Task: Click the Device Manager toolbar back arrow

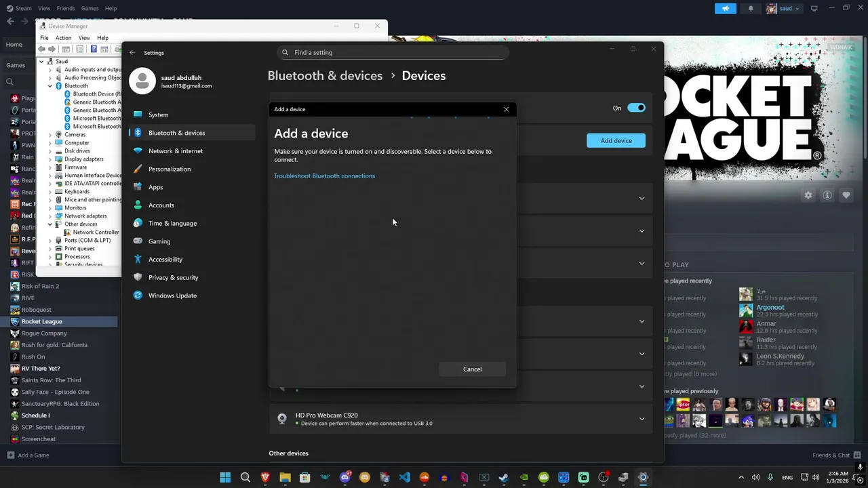Action: click(x=42, y=49)
